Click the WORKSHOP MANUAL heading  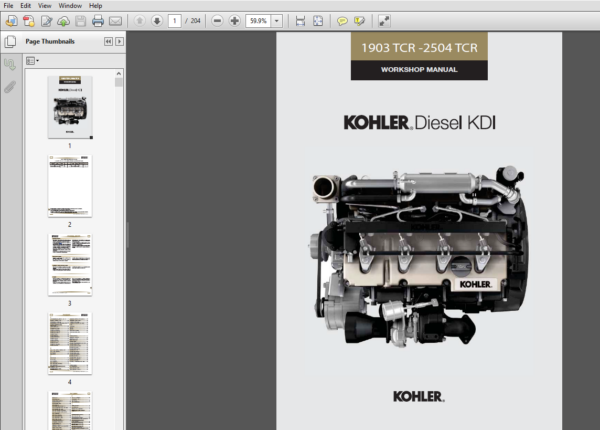click(419, 70)
